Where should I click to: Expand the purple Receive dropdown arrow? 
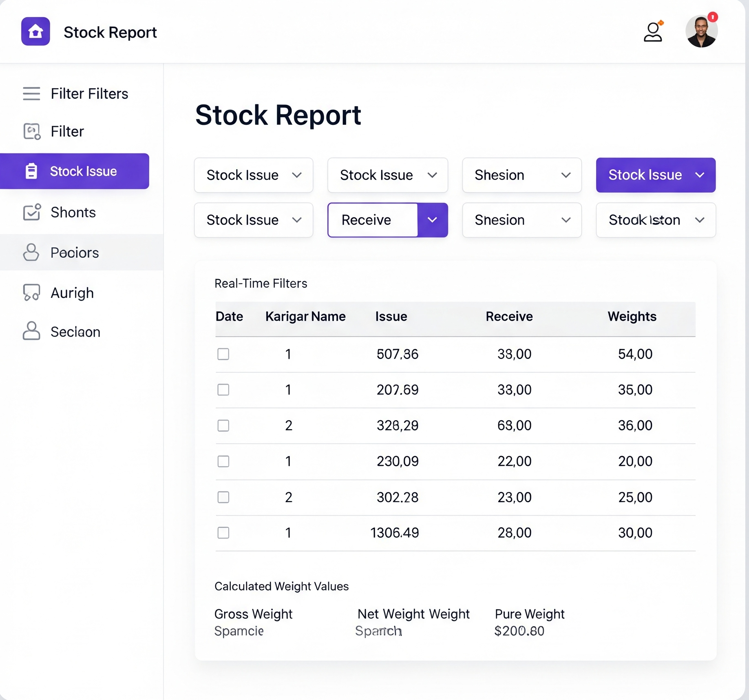[433, 220]
